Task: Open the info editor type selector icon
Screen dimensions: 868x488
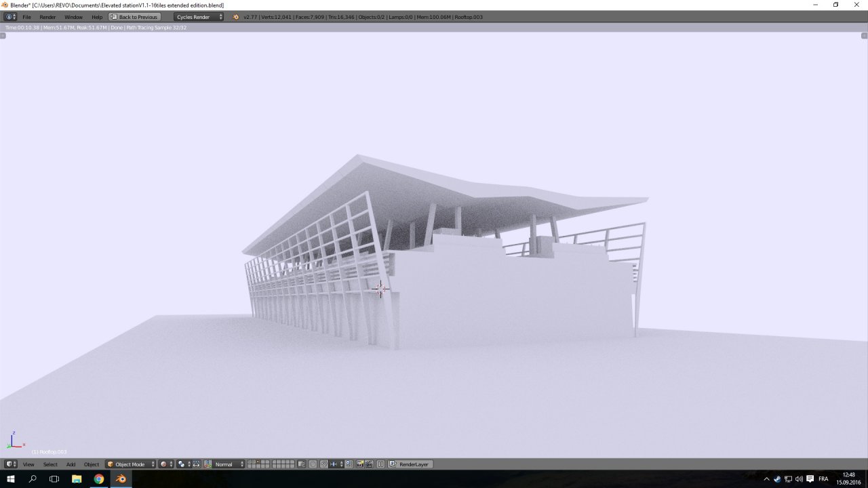Action: coord(10,17)
